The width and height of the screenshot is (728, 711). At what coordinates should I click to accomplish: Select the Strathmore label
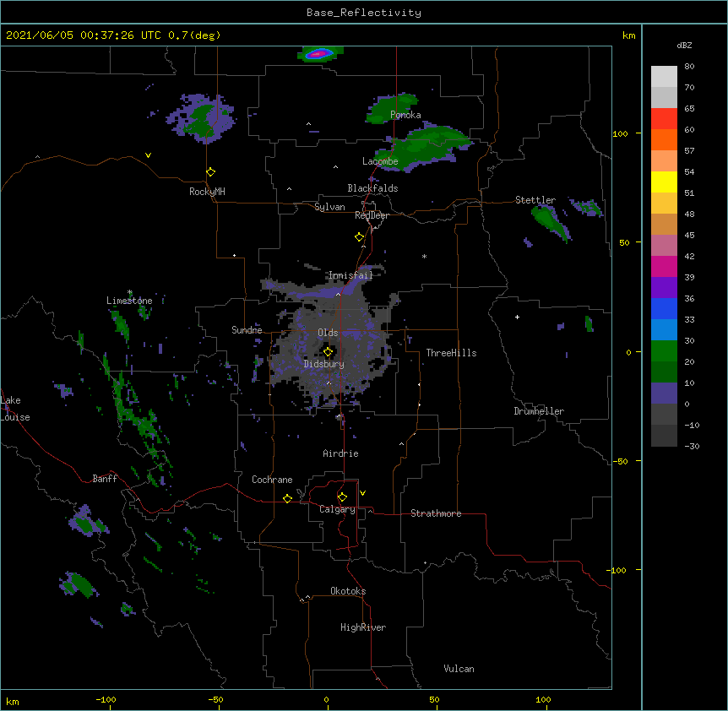coord(436,513)
